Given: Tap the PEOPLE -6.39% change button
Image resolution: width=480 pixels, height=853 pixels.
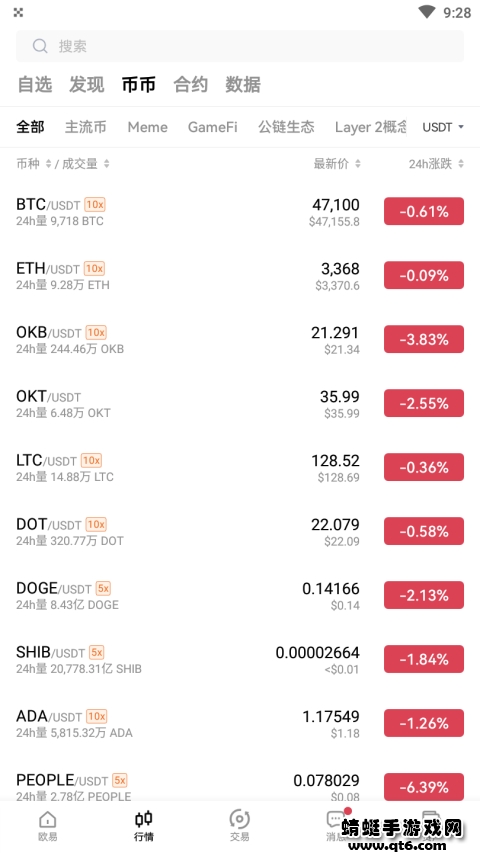Looking at the screenshot, I should coord(424,787).
